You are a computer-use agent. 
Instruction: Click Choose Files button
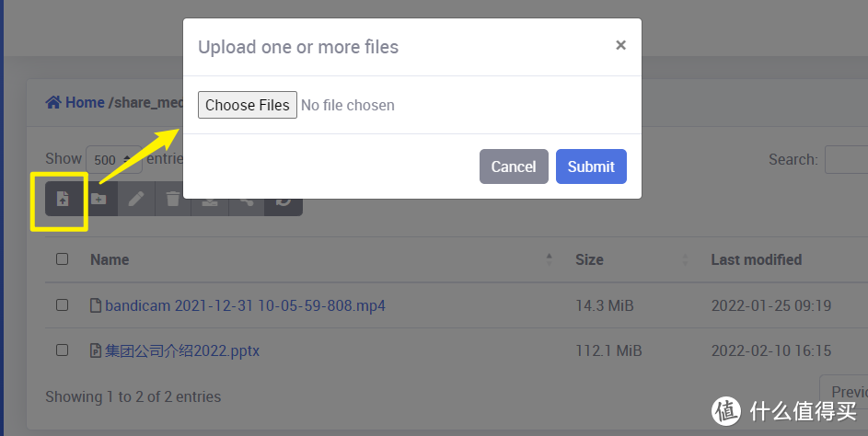247,105
